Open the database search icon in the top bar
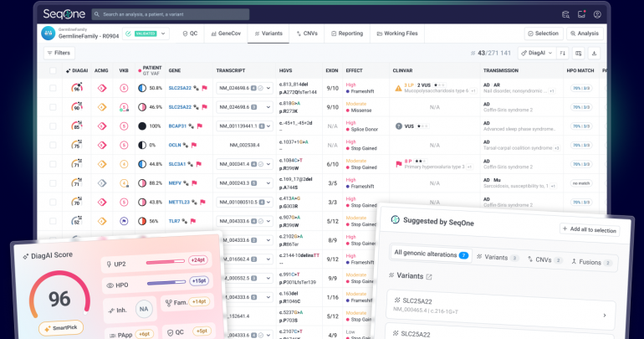The height and width of the screenshot is (339, 644). pyautogui.click(x=565, y=14)
